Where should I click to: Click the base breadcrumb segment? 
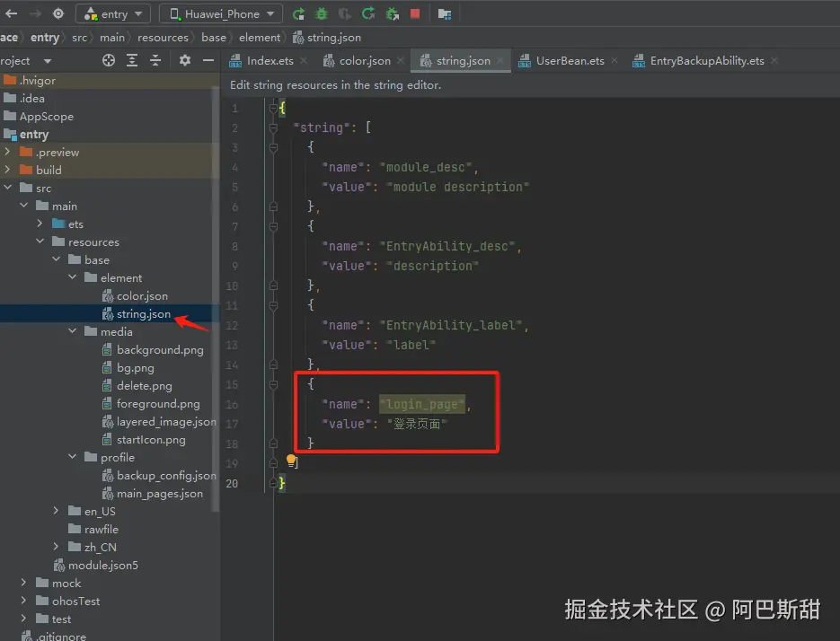pyautogui.click(x=214, y=38)
